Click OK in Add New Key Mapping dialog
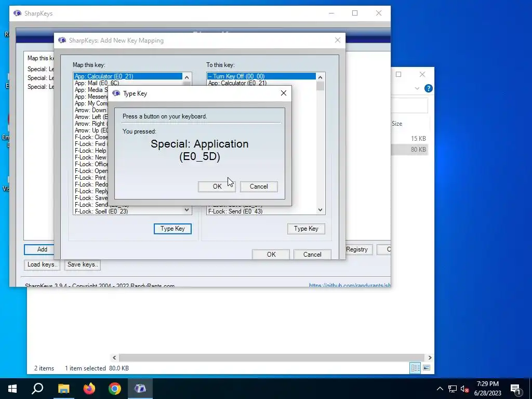The height and width of the screenshot is (399, 532). point(271,255)
